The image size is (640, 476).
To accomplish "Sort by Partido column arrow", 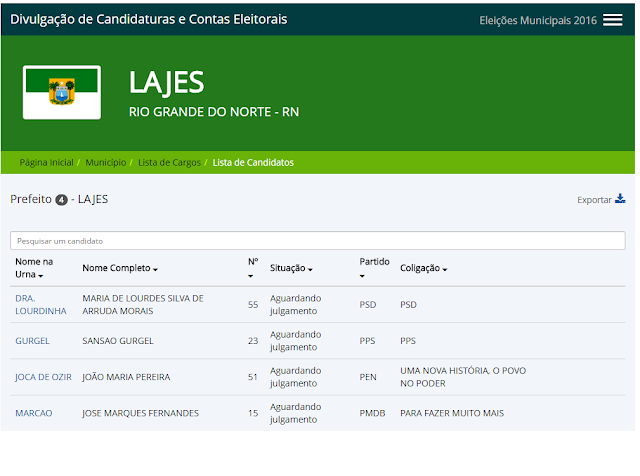I will [362, 276].
